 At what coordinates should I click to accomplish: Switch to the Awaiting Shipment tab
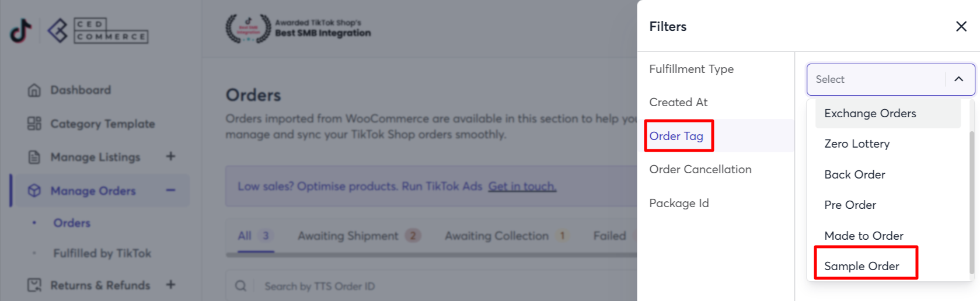pyautogui.click(x=348, y=236)
